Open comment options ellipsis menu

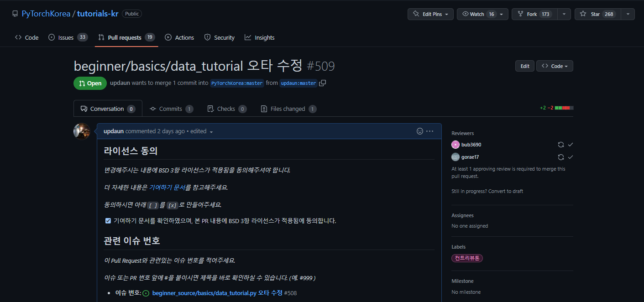pos(430,131)
